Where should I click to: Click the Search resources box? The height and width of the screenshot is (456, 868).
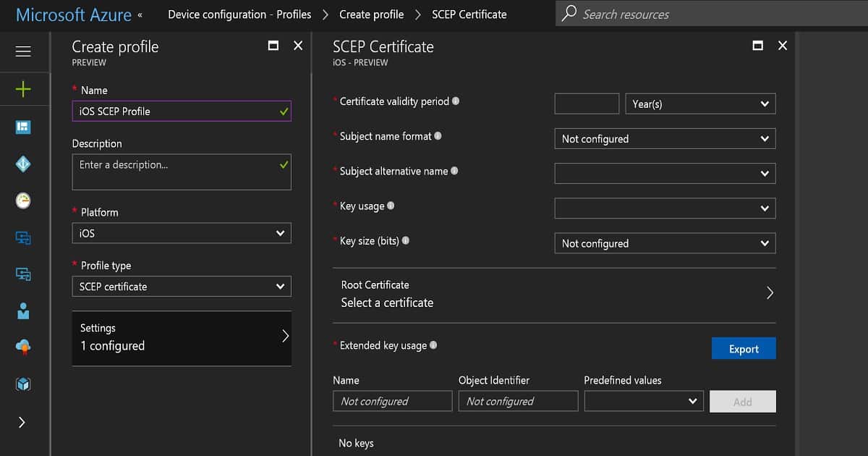tap(712, 14)
